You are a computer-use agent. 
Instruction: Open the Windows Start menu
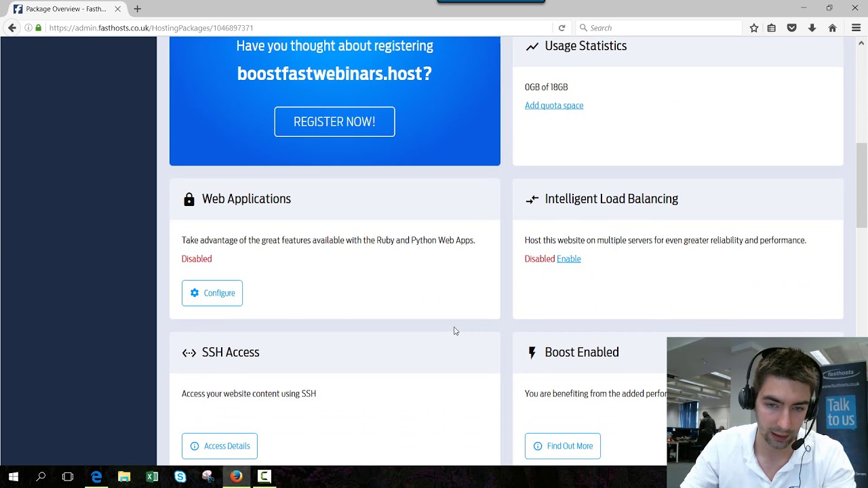tap(14, 476)
